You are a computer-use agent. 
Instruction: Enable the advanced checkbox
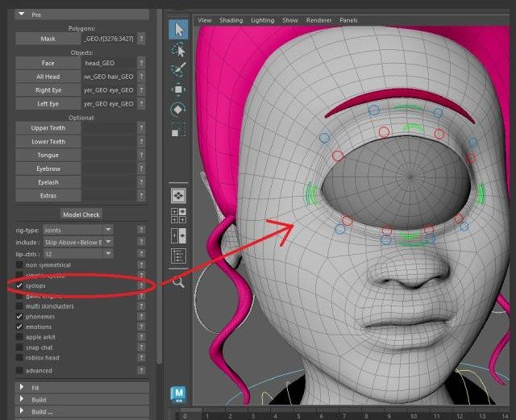tap(19, 371)
